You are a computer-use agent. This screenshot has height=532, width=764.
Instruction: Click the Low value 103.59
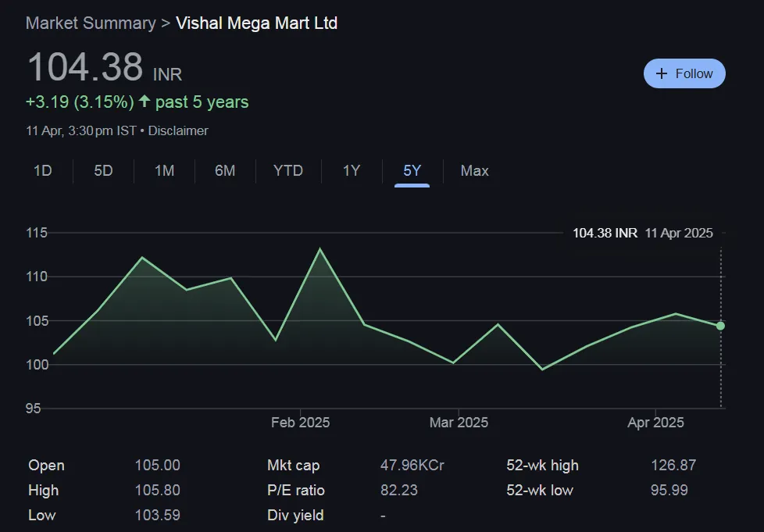click(157, 515)
